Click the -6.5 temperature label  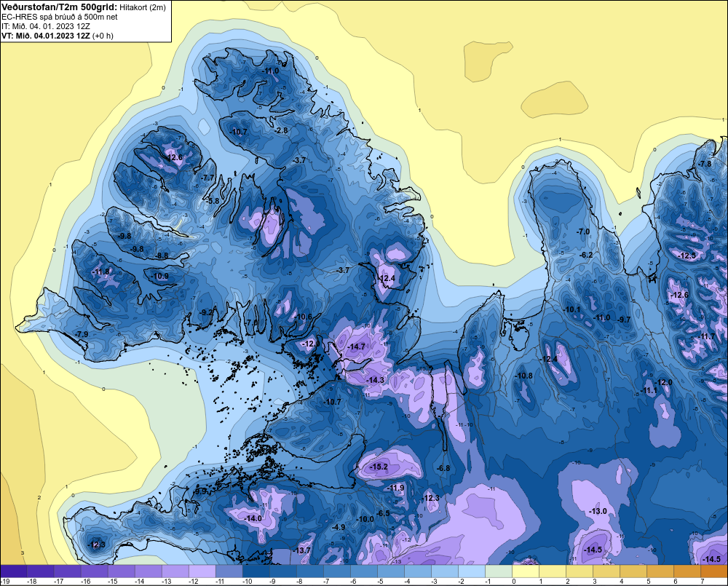point(383,513)
